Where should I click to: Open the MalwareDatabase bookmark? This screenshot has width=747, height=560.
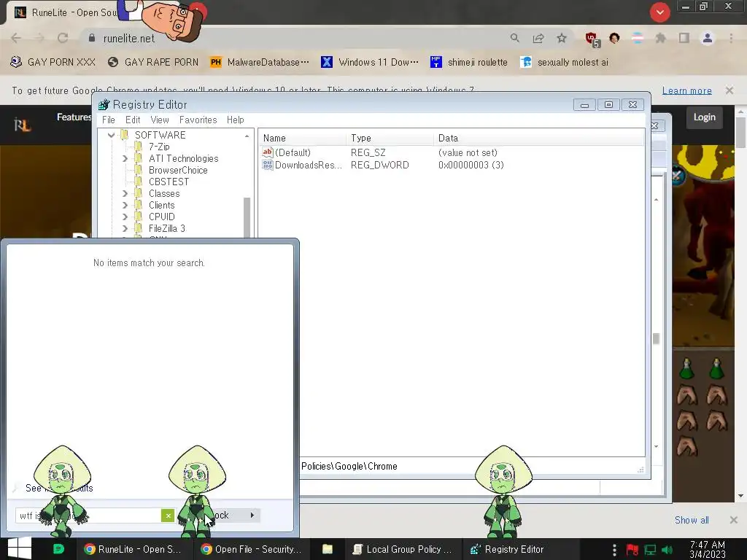260,62
